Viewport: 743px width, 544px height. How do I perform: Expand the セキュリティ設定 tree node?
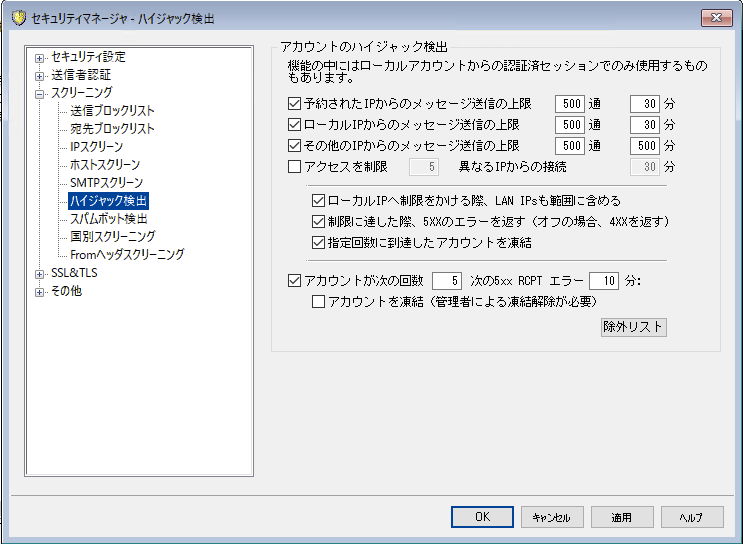(x=40, y=57)
